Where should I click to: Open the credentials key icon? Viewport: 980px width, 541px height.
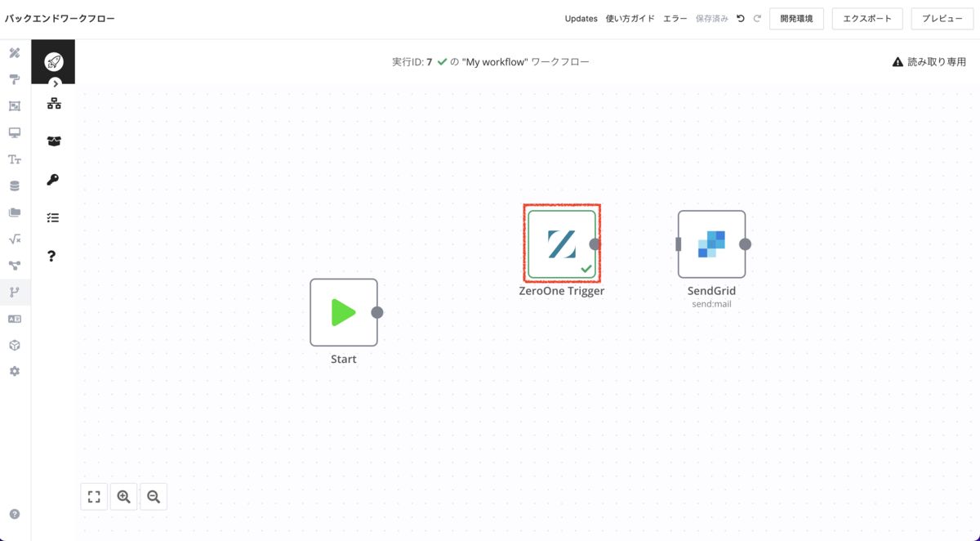point(53,180)
